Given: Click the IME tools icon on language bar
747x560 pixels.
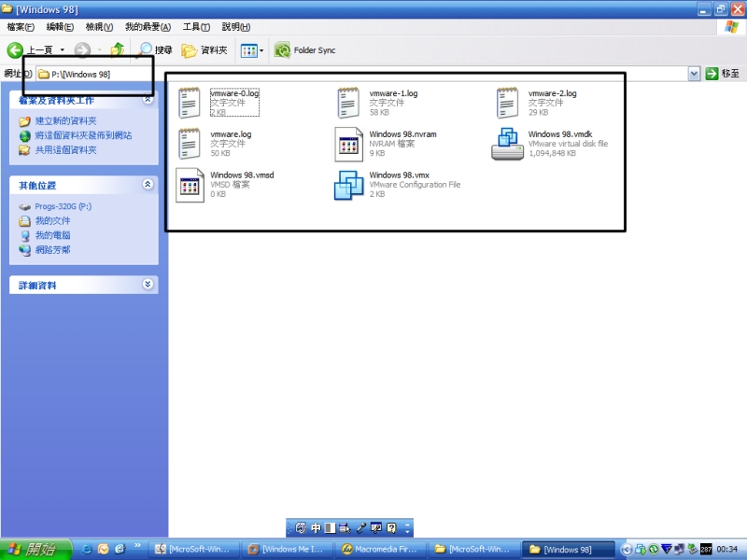Looking at the screenshot, I should [376, 527].
